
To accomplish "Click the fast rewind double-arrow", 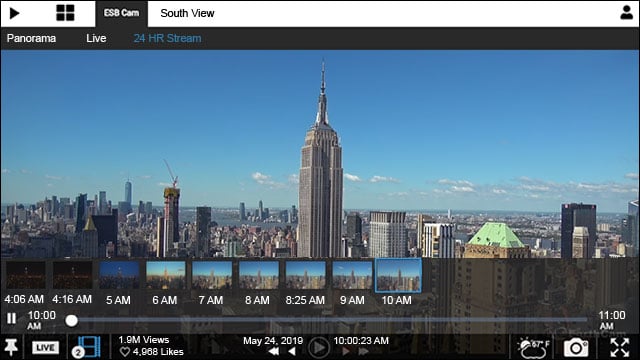I will click(x=273, y=351).
